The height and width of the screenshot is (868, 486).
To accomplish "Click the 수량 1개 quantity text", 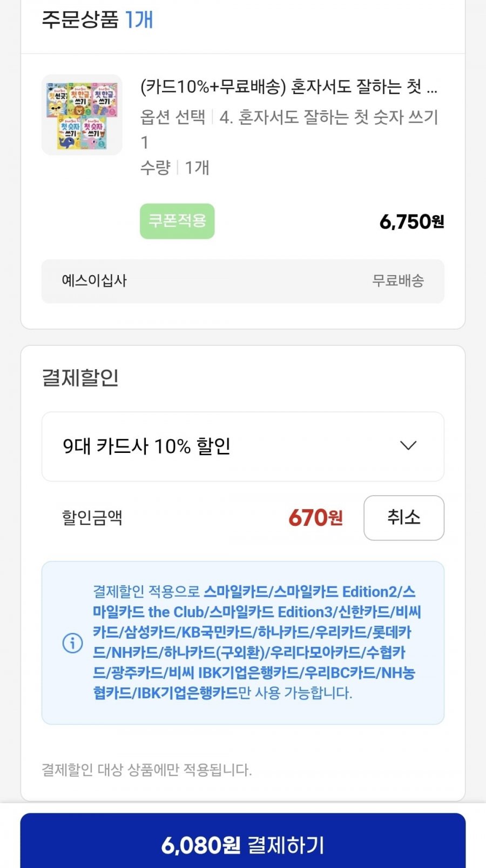I will pyautogui.click(x=175, y=168).
